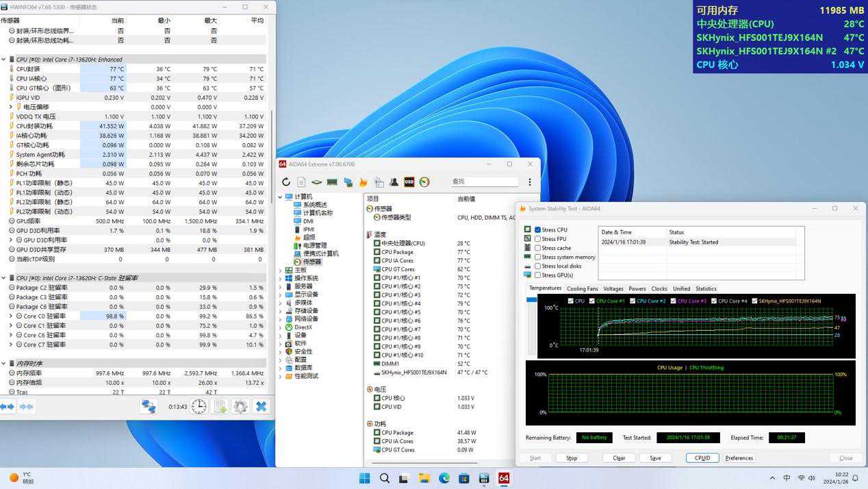Click the CPUID button

click(x=702, y=458)
